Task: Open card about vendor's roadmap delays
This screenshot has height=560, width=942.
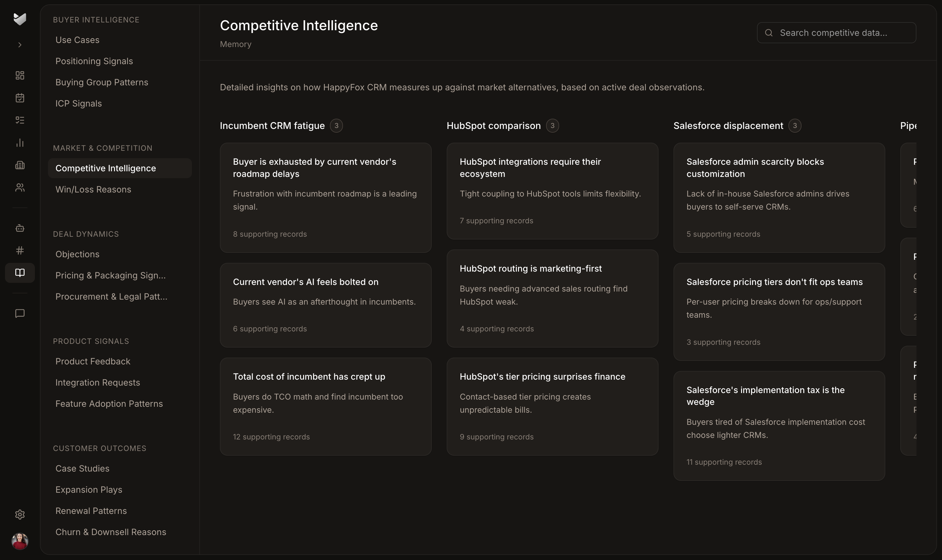Action: (326, 198)
